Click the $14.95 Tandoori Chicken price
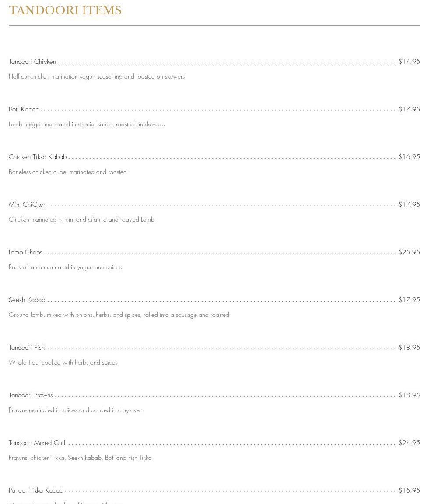 [409, 62]
